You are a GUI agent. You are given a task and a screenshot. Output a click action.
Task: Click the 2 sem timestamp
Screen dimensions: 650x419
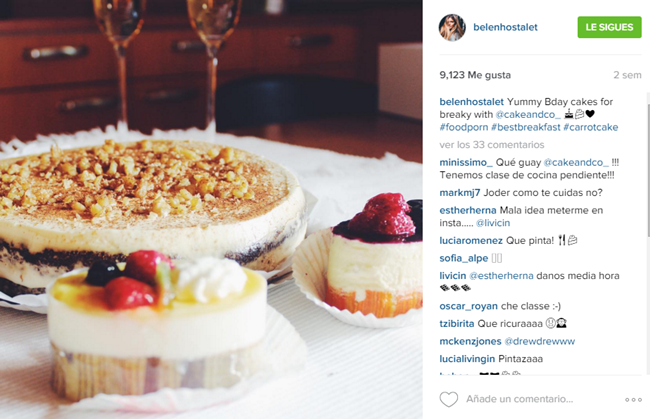point(627,75)
